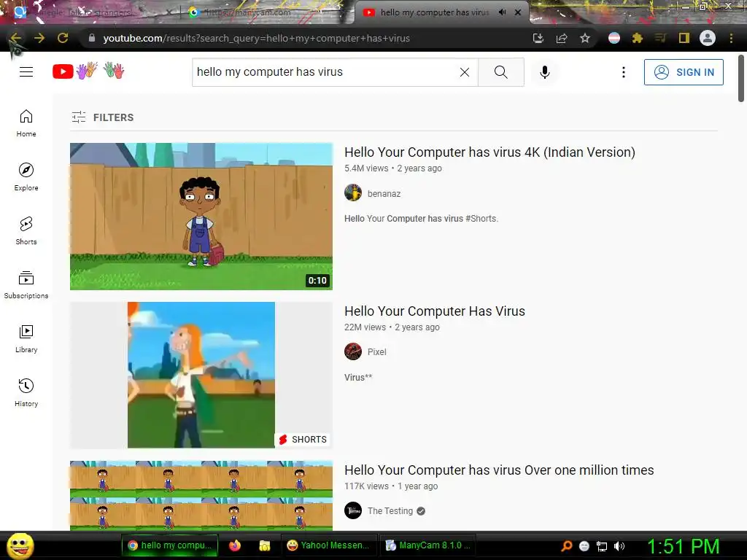Bookmark this page with star icon
This screenshot has height=560, width=747.
point(585,38)
